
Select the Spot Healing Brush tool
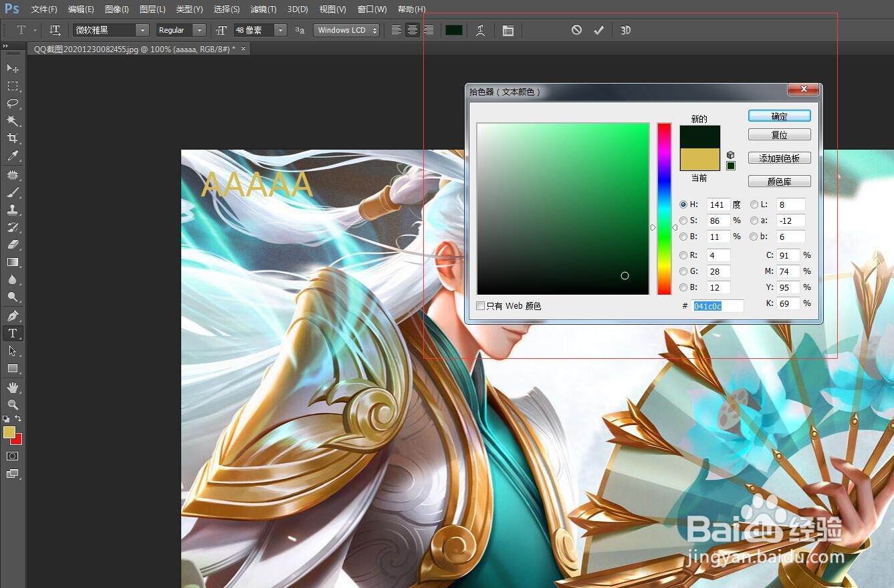pos(13,174)
